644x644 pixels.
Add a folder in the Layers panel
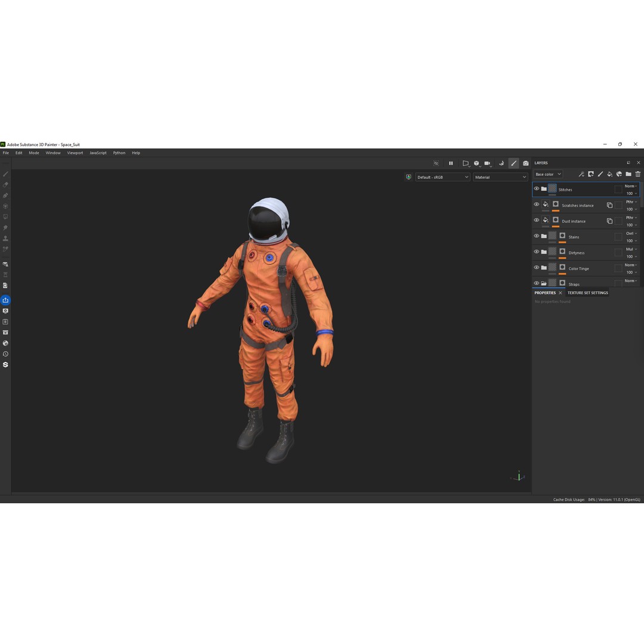pyautogui.click(x=628, y=174)
